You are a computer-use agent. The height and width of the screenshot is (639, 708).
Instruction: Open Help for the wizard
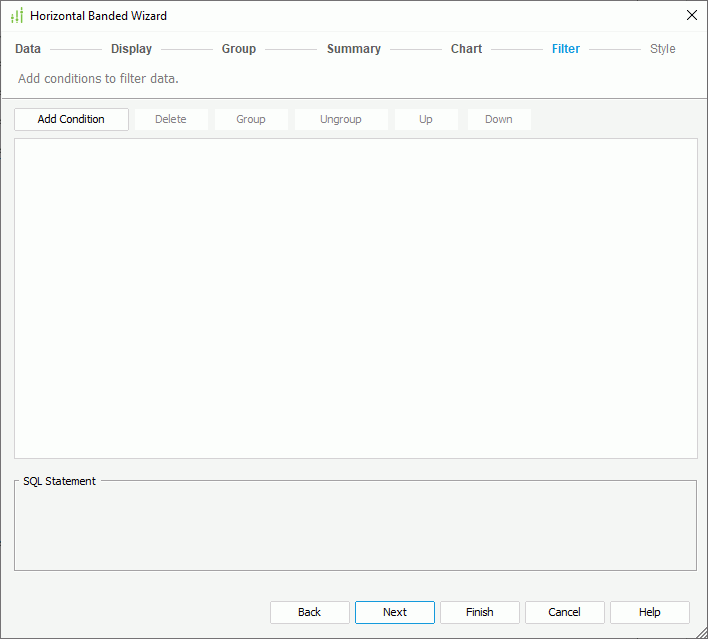(650, 612)
